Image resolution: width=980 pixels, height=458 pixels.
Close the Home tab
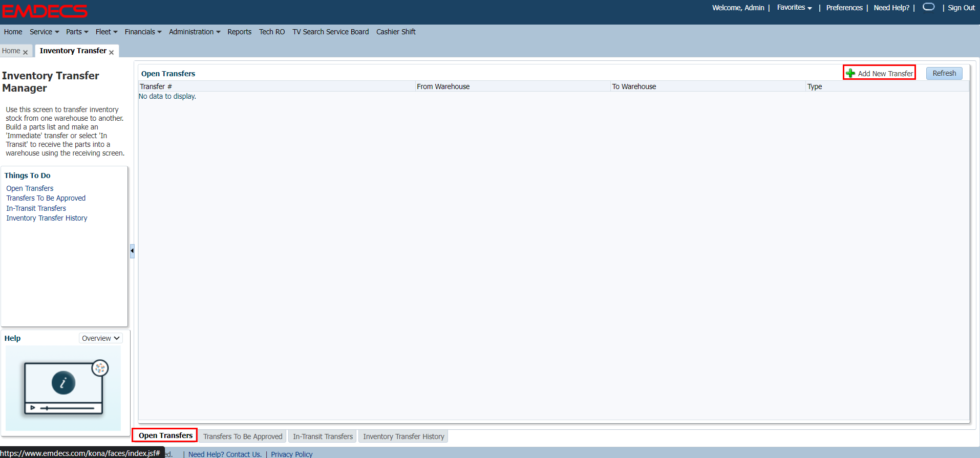(x=25, y=52)
